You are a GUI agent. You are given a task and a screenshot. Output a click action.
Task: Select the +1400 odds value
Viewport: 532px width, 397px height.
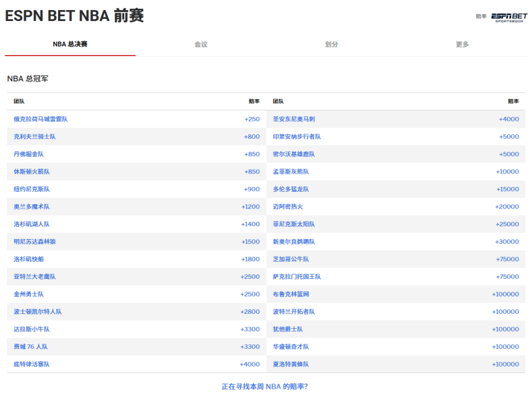[250, 224]
